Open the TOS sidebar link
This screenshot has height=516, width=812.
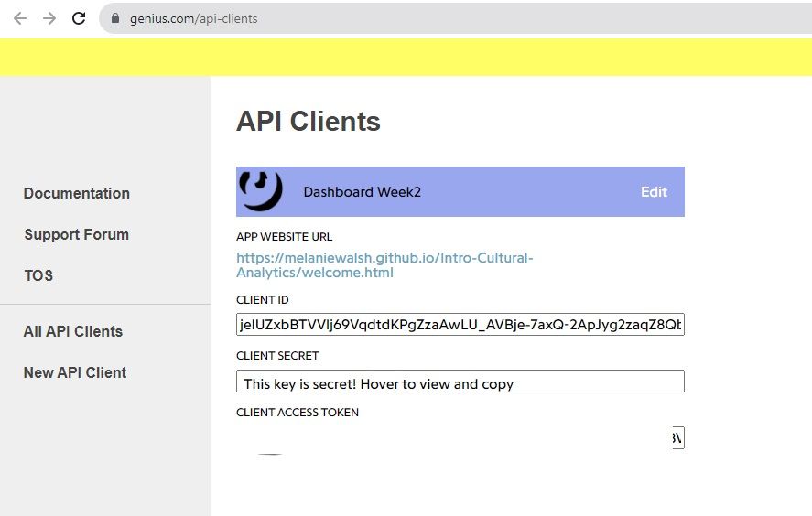38,275
